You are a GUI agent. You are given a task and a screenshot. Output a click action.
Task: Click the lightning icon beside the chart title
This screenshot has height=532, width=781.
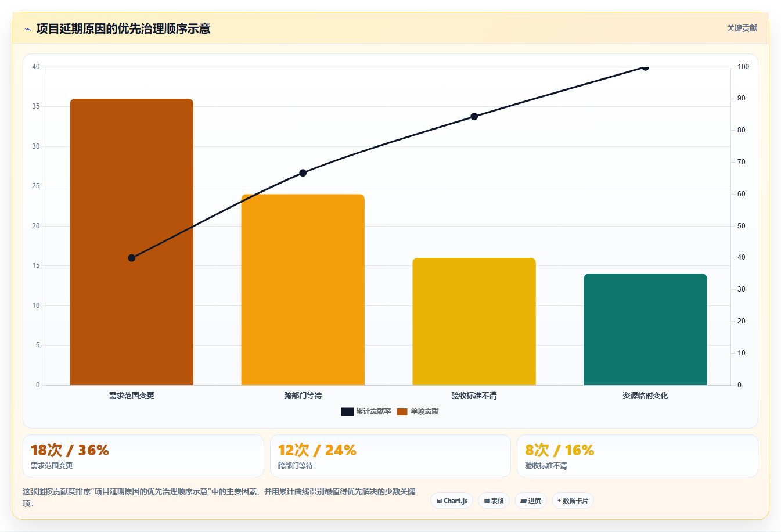pos(27,29)
